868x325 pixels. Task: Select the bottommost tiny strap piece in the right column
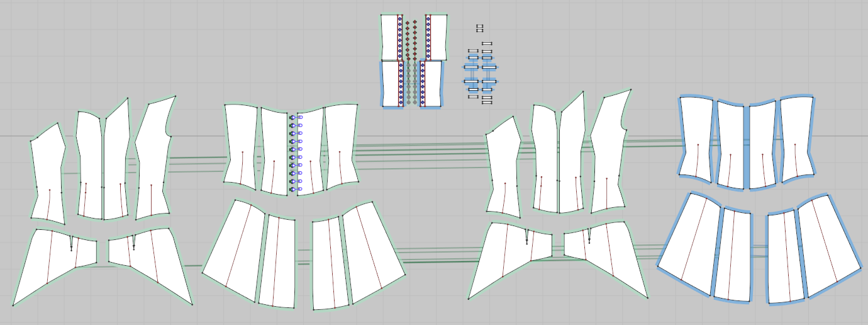(x=487, y=103)
